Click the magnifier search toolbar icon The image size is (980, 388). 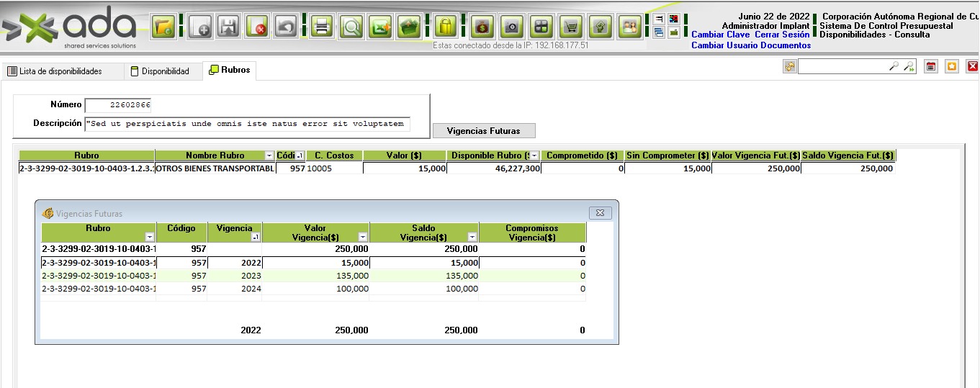coord(351,27)
